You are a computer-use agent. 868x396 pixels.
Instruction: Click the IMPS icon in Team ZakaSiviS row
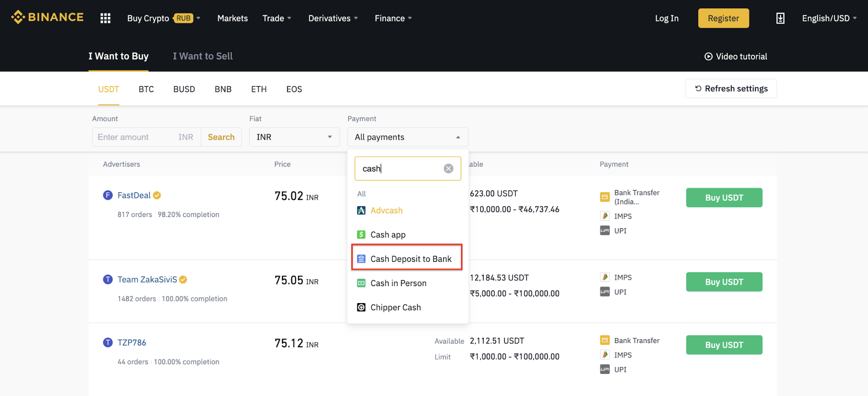(x=605, y=277)
